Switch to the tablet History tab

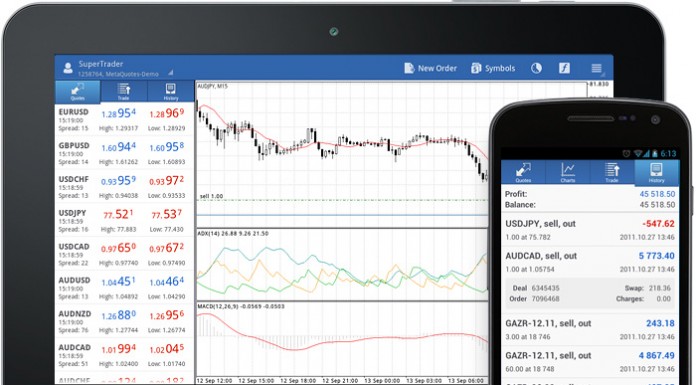click(x=171, y=92)
